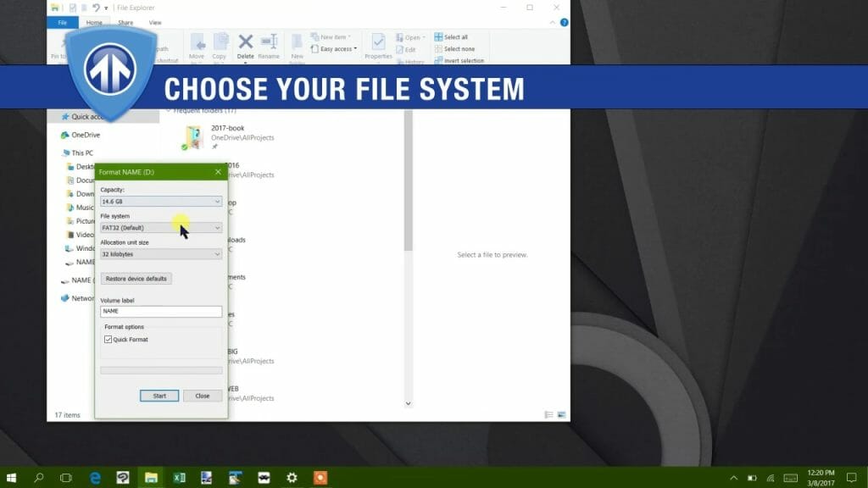The width and height of the screenshot is (868, 488).
Task: Click the scroll down arrow in file list
Action: click(408, 403)
